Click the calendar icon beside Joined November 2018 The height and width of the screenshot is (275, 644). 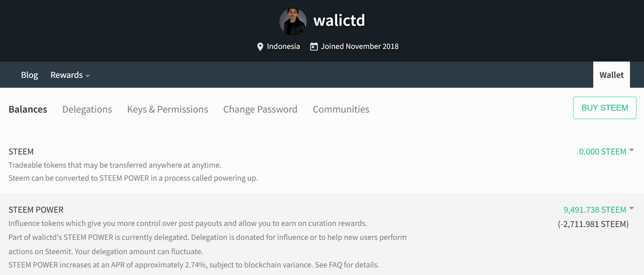(x=314, y=46)
